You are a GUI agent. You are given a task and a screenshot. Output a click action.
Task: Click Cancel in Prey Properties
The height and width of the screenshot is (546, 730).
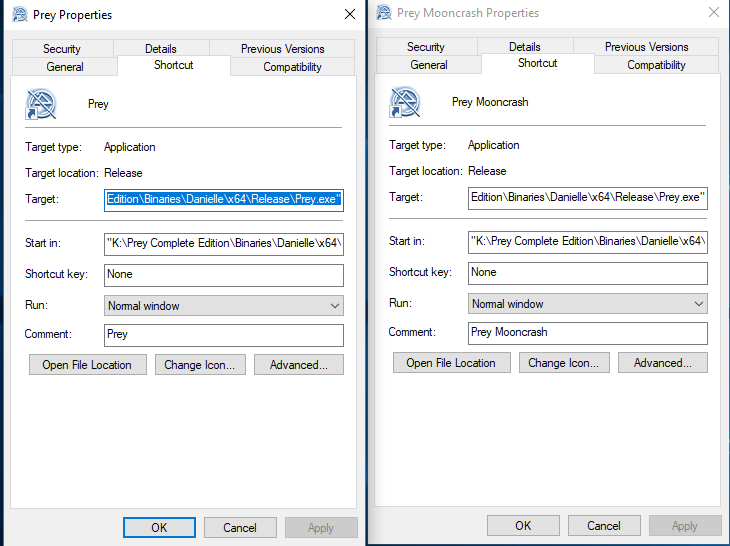240,527
